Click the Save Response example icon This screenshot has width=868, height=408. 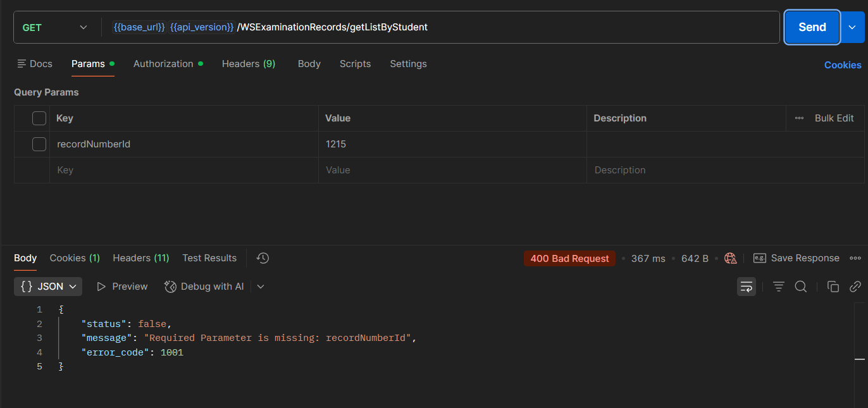[760, 258]
